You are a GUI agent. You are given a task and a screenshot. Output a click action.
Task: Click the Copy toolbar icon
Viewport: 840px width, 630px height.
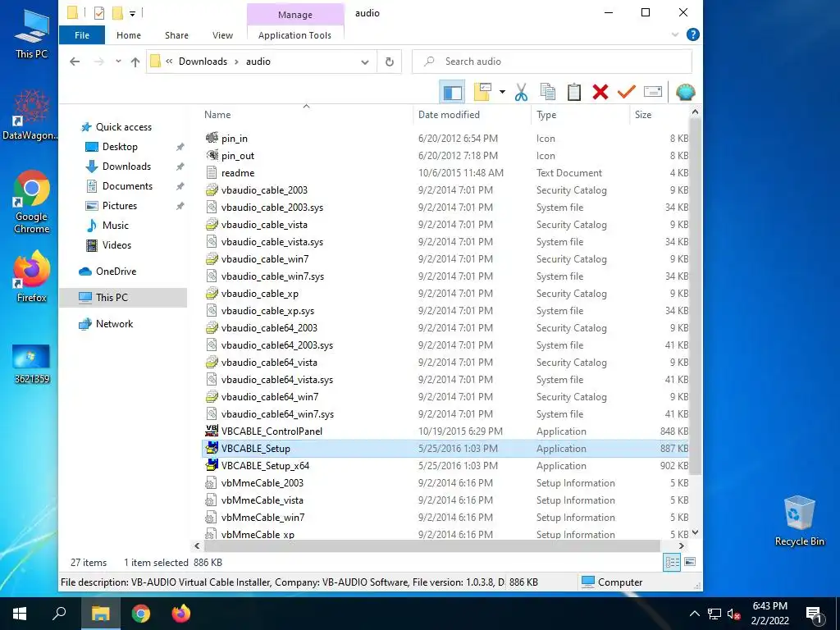[x=547, y=92]
